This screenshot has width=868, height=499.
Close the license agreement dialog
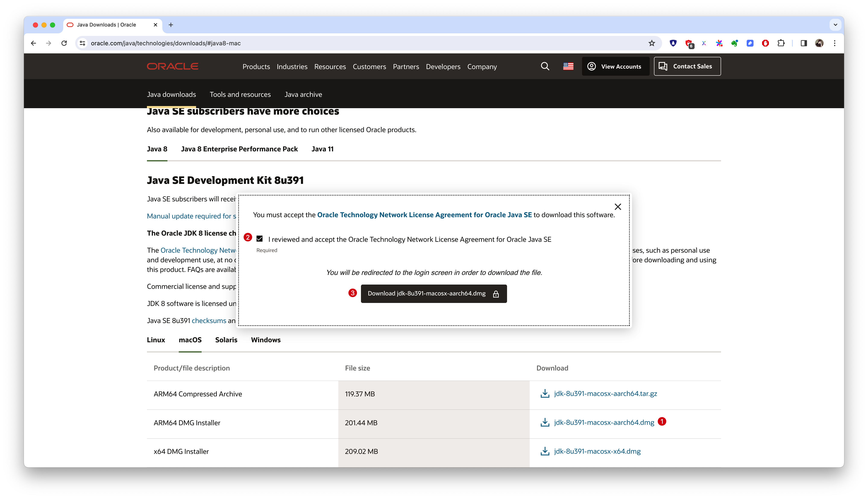tap(618, 207)
